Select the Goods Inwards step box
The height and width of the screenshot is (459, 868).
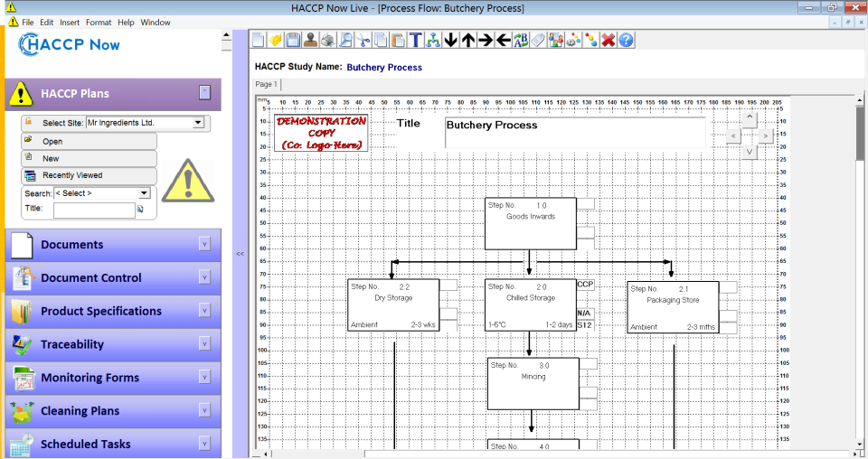coord(531,223)
